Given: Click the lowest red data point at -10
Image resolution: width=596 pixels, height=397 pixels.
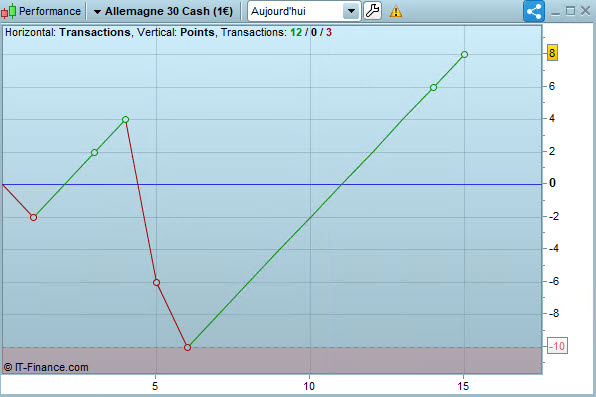Looking at the screenshot, I should (x=187, y=347).
